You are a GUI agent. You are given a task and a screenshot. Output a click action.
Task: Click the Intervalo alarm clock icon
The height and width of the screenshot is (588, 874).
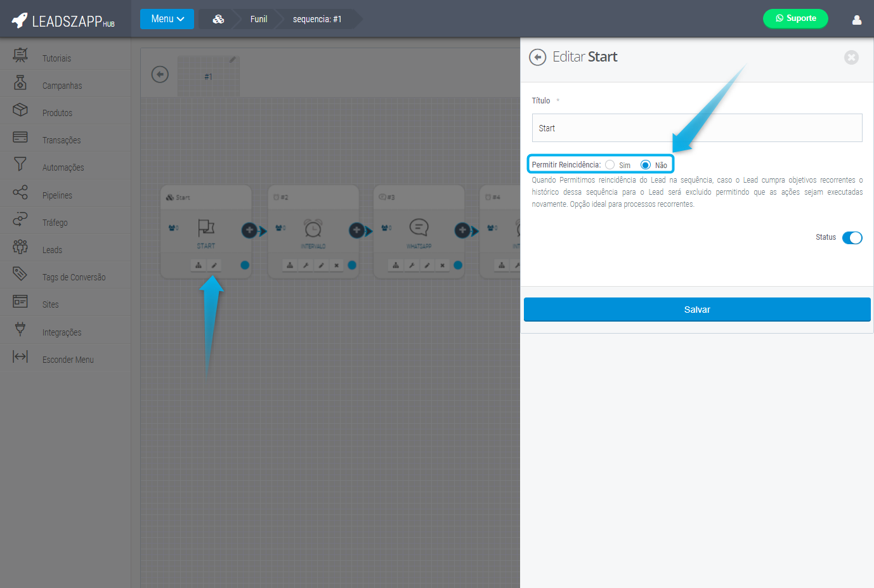click(x=313, y=228)
